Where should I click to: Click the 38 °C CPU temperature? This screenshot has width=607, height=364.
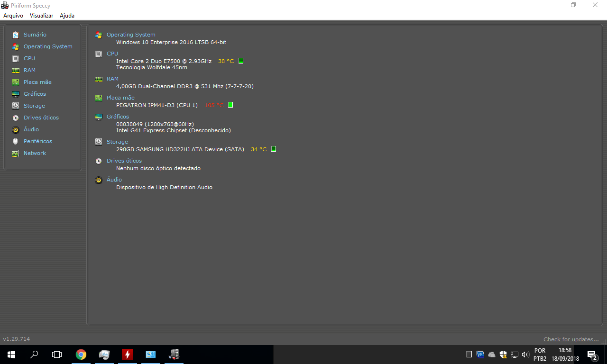click(x=226, y=61)
